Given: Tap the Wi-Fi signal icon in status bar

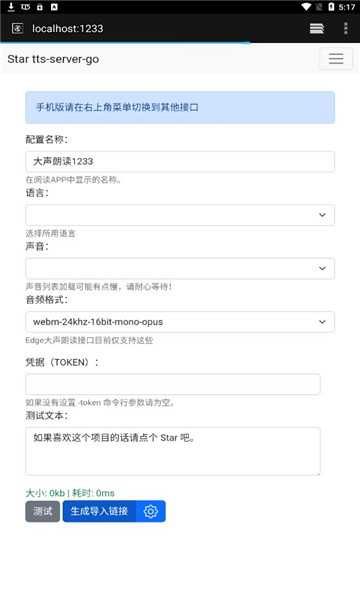Looking at the screenshot, I should (306, 7).
